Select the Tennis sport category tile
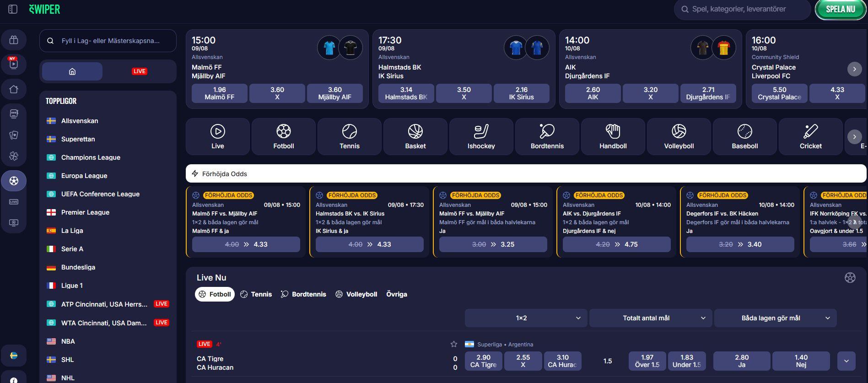 [x=350, y=136]
